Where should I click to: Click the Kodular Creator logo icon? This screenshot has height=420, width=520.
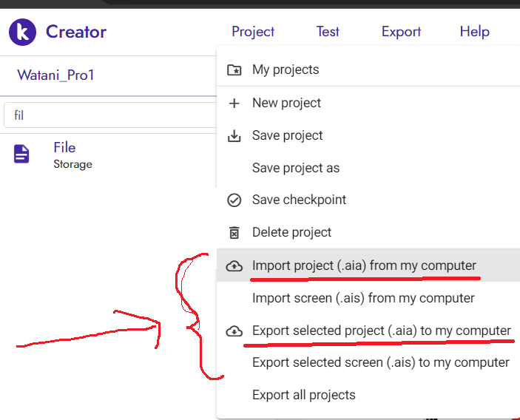[22, 32]
